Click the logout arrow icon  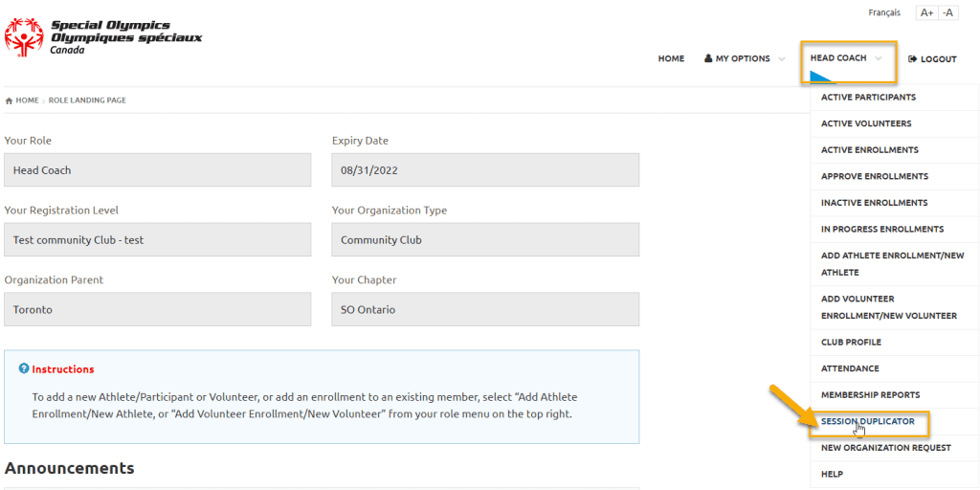click(x=912, y=58)
